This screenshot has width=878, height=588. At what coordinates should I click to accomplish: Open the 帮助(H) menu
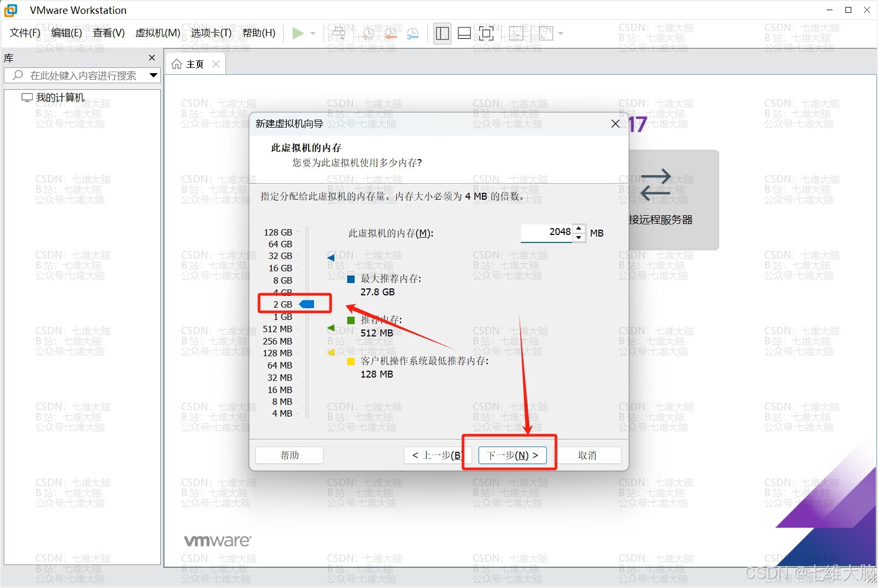pyautogui.click(x=259, y=33)
